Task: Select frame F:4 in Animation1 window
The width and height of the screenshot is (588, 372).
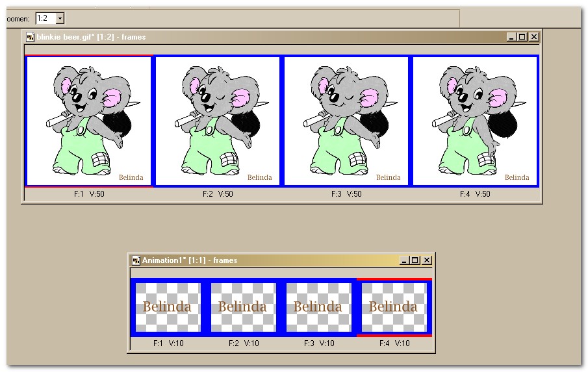Action: pos(394,307)
